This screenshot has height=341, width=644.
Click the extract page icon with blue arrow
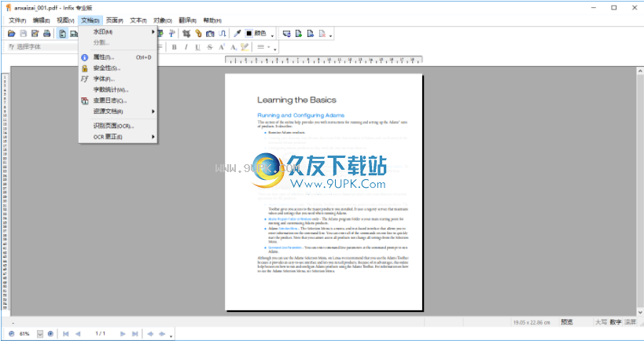pyautogui.click(x=311, y=34)
